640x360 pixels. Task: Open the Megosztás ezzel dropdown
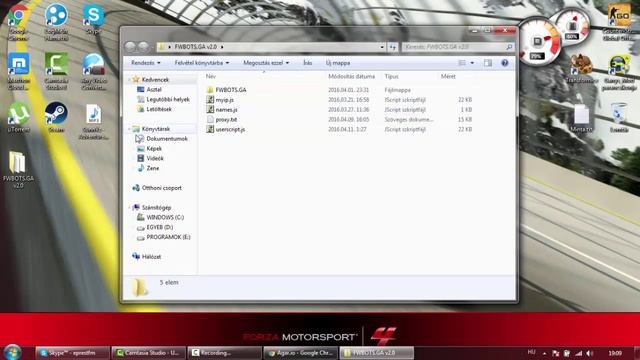coord(266,63)
